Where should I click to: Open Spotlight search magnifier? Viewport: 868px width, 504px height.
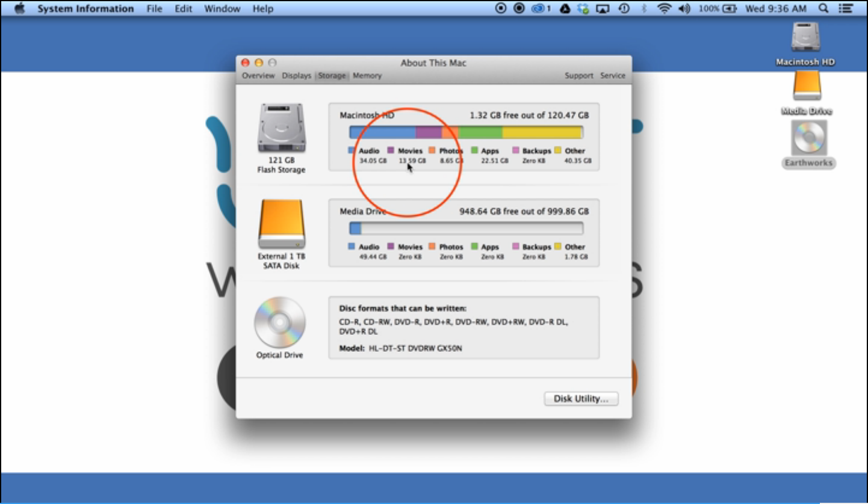click(x=823, y=8)
